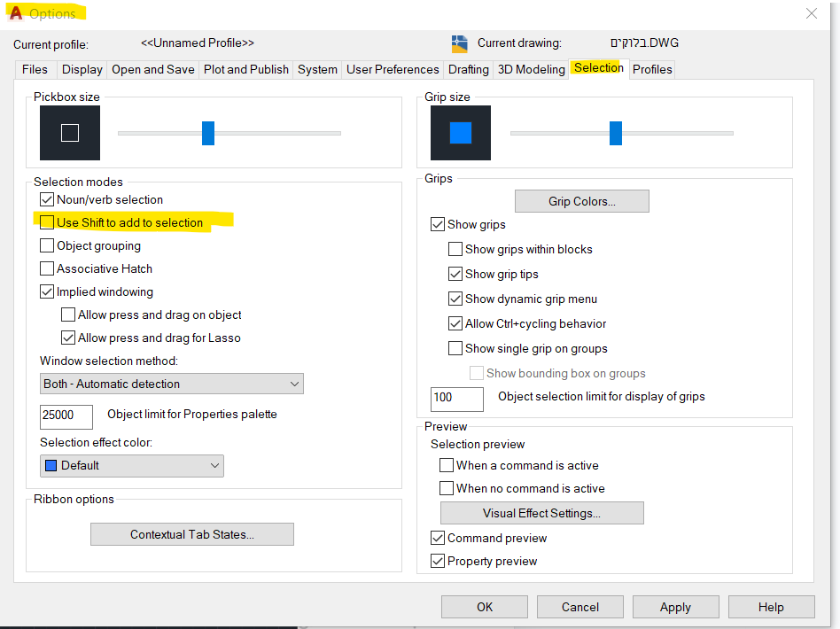Click the Grip Colors button
Viewport: 840px width, 629px height.
click(x=581, y=201)
